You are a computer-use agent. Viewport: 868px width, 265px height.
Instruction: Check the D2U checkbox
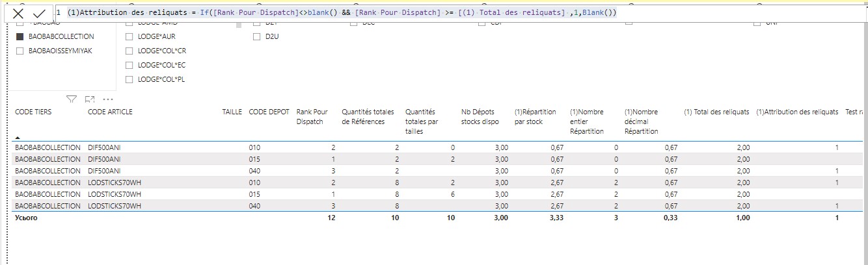point(257,37)
